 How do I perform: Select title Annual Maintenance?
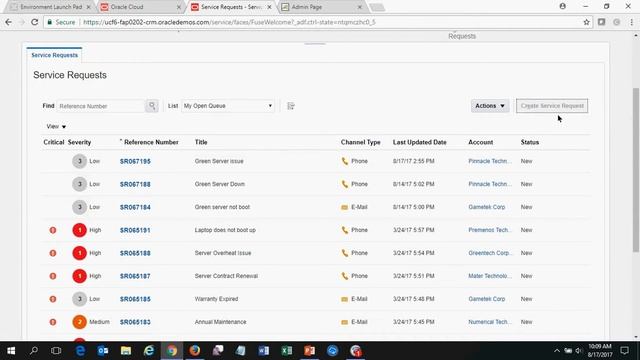tap(220, 322)
